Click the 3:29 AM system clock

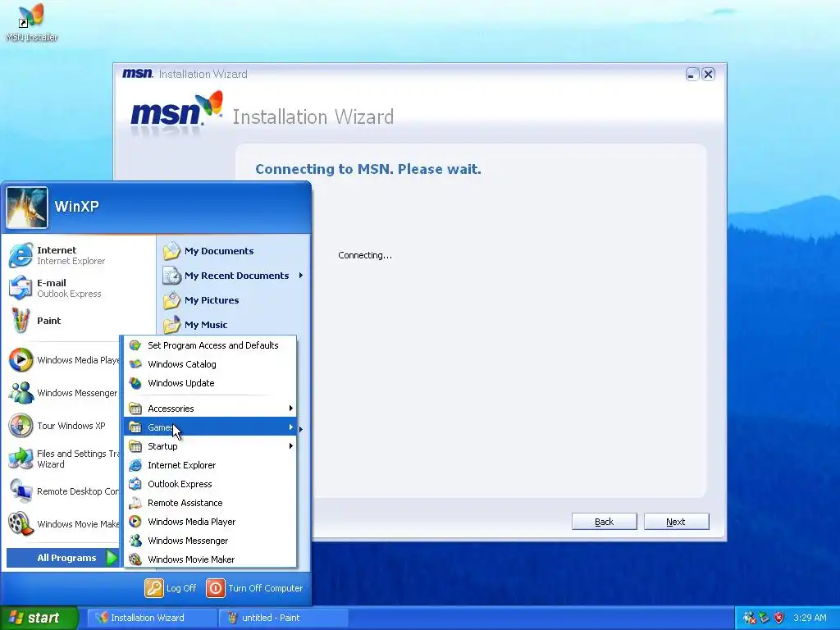pyautogui.click(x=810, y=618)
